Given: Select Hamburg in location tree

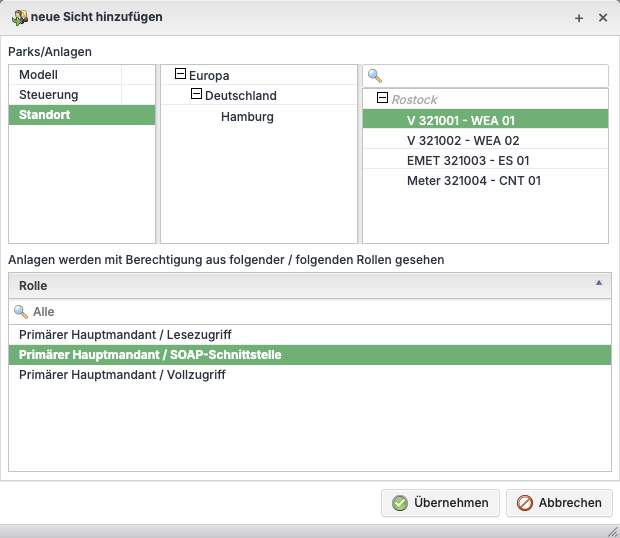Looking at the screenshot, I should [247, 117].
